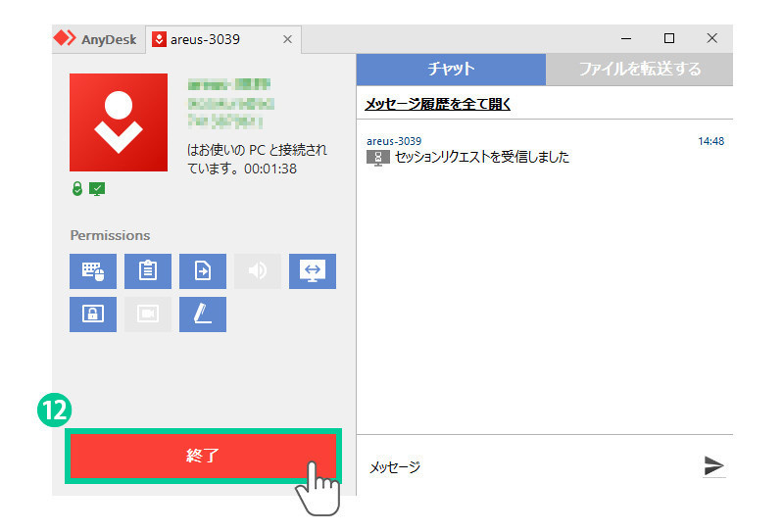Switch to the チャット tab
The image size is (784, 532).
click(x=451, y=70)
